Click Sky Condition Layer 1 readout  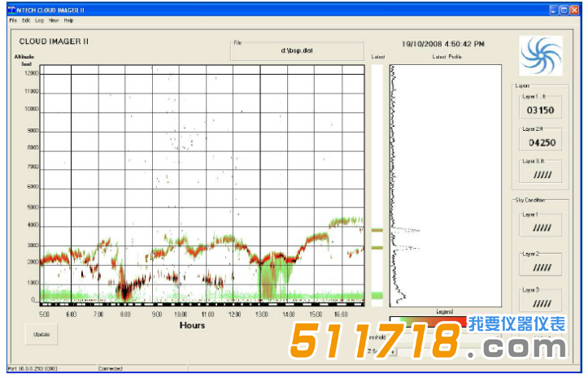click(x=540, y=228)
